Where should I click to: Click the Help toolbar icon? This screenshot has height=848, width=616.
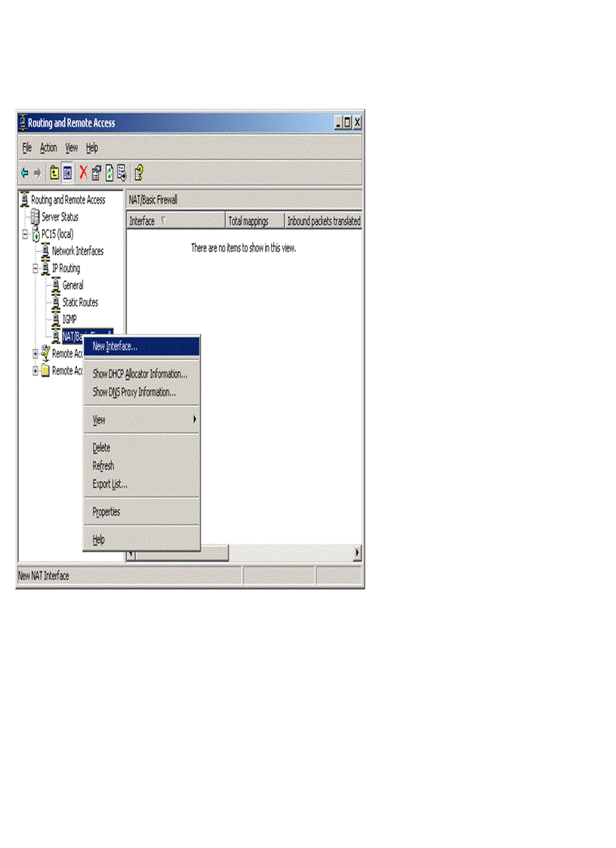[x=139, y=173]
